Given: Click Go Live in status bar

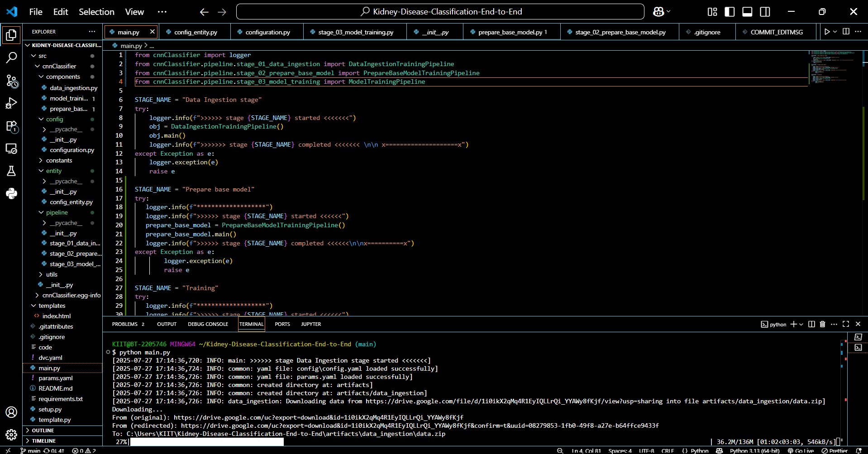Looking at the screenshot, I should tap(801, 451).
